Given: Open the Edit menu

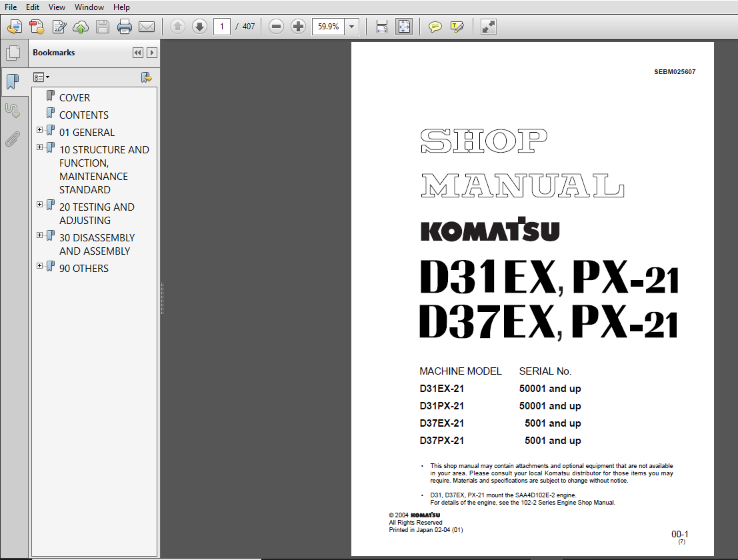Looking at the screenshot, I should tap(33, 7).
